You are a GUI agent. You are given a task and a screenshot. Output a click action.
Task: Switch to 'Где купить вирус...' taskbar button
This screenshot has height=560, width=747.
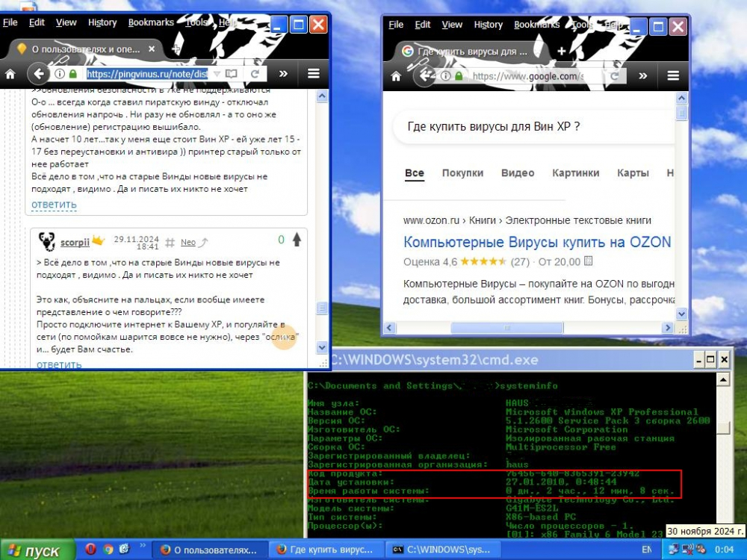click(x=326, y=550)
